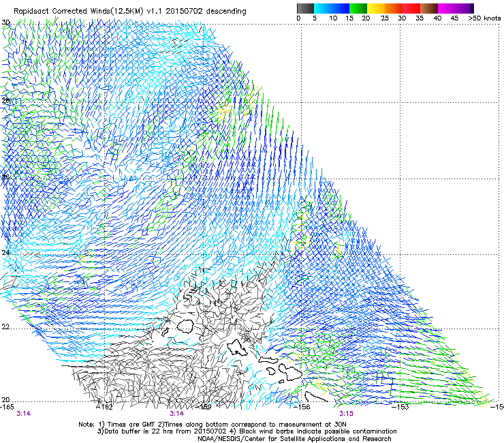504x443 pixels.
Task: Click the Maui island outline
Action: pos(290,371)
